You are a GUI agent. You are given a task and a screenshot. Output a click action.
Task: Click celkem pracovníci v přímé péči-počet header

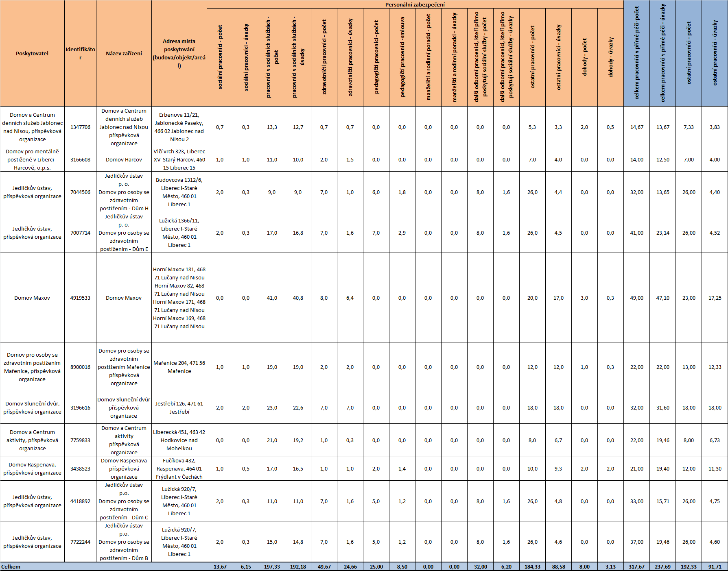(636, 53)
